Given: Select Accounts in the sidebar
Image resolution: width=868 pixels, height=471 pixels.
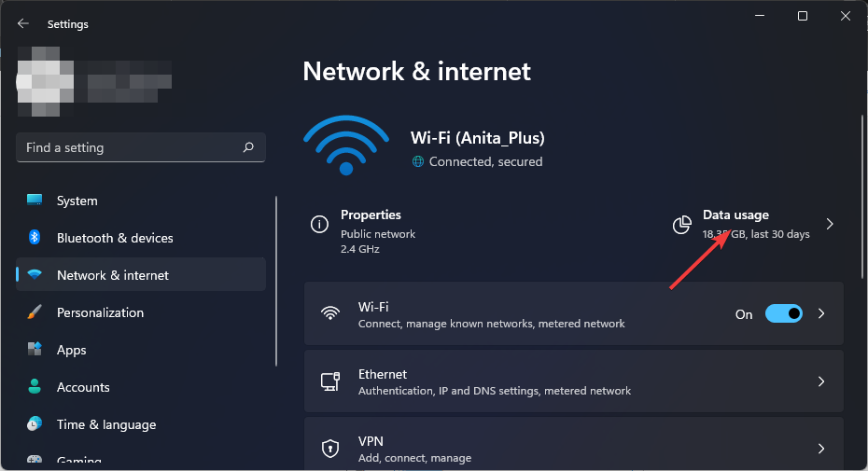Looking at the screenshot, I should (x=83, y=387).
